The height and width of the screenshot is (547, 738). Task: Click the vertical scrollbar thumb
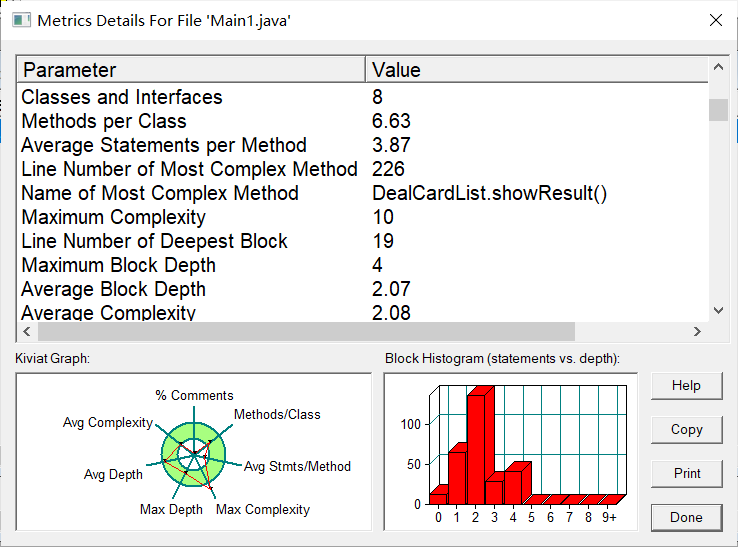pos(718,110)
